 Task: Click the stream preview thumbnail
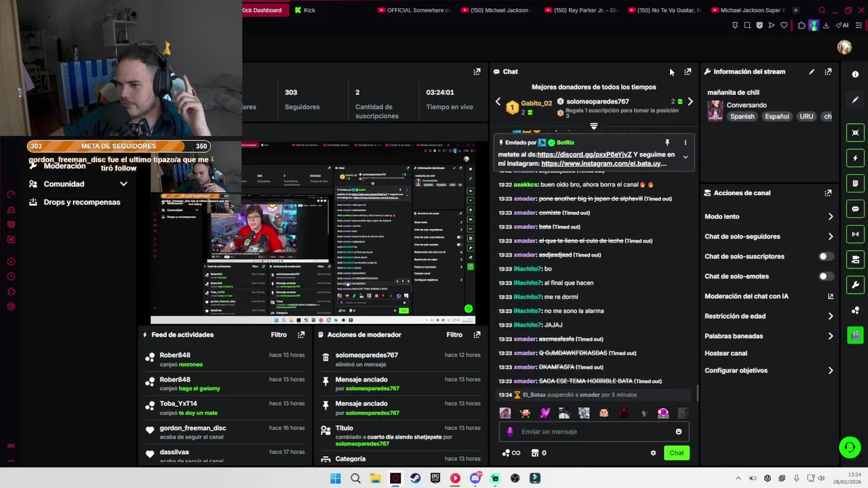313,233
